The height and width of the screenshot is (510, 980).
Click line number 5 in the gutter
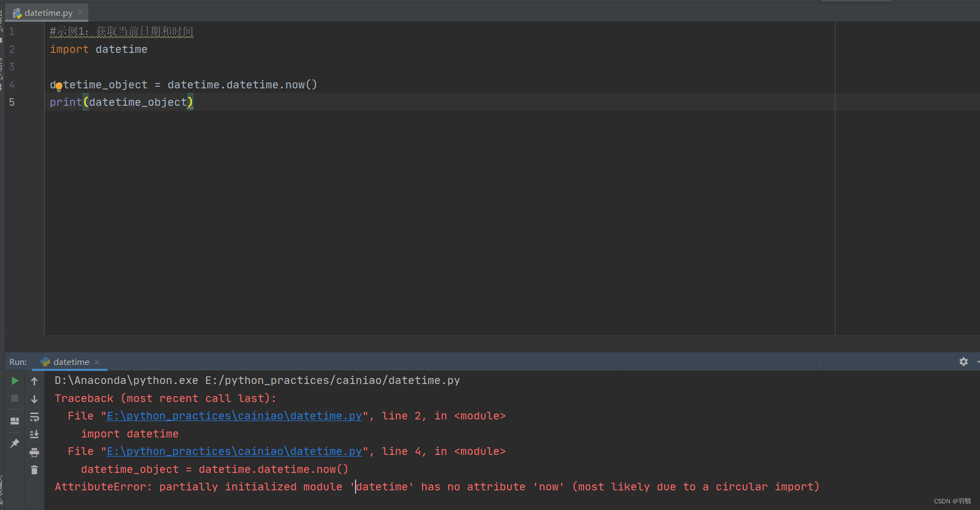click(11, 102)
